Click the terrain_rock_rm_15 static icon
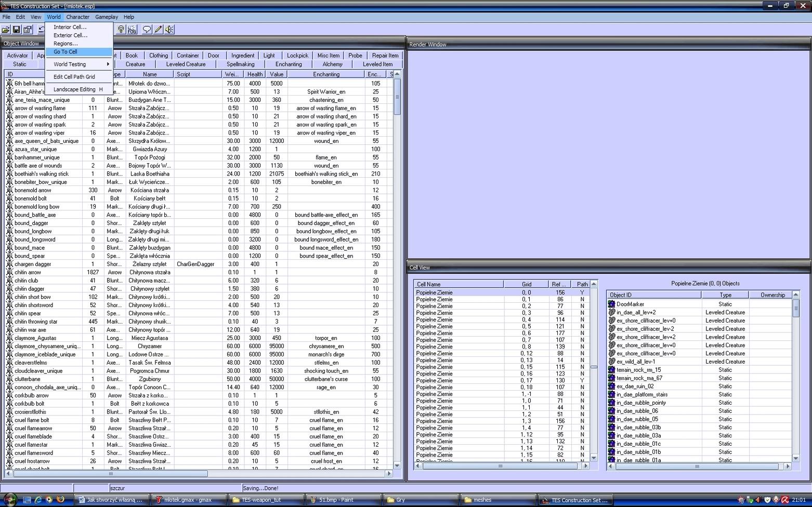 tap(612, 370)
